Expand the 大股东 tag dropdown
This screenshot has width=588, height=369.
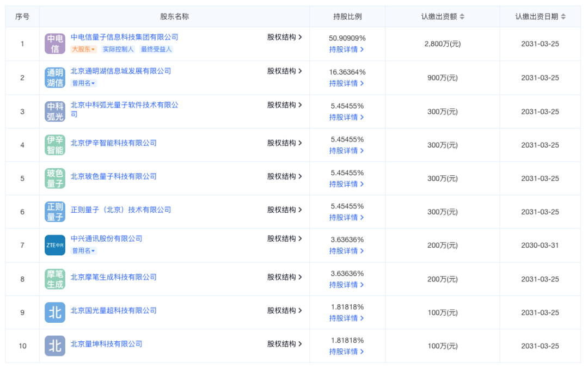(x=84, y=49)
